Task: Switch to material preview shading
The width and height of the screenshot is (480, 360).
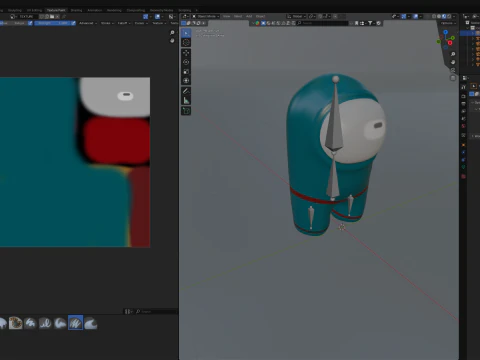Action: coord(444,16)
